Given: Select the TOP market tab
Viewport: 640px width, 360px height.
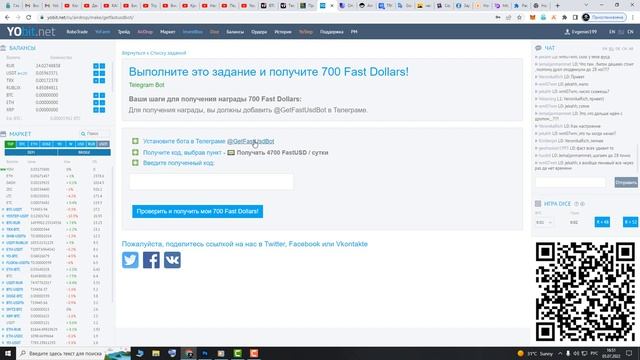Looking at the screenshot, I should tap(11, 144).
